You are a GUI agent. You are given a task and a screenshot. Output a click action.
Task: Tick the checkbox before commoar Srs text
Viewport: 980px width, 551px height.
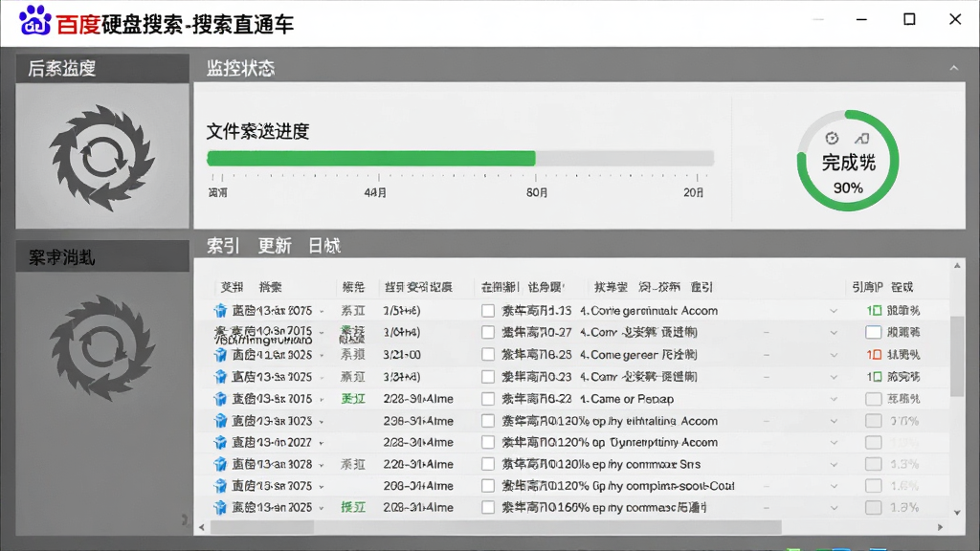488,464
